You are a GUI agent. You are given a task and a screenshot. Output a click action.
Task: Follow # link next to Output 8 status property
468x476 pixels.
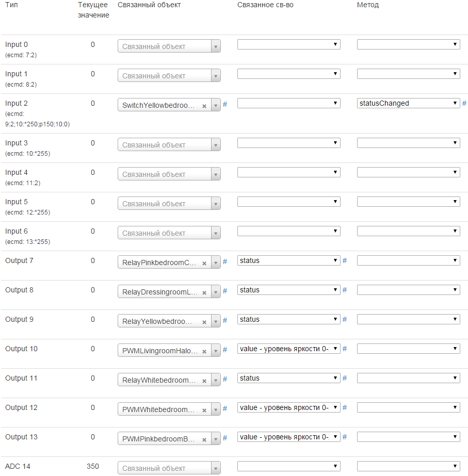(x=344, y=290)
